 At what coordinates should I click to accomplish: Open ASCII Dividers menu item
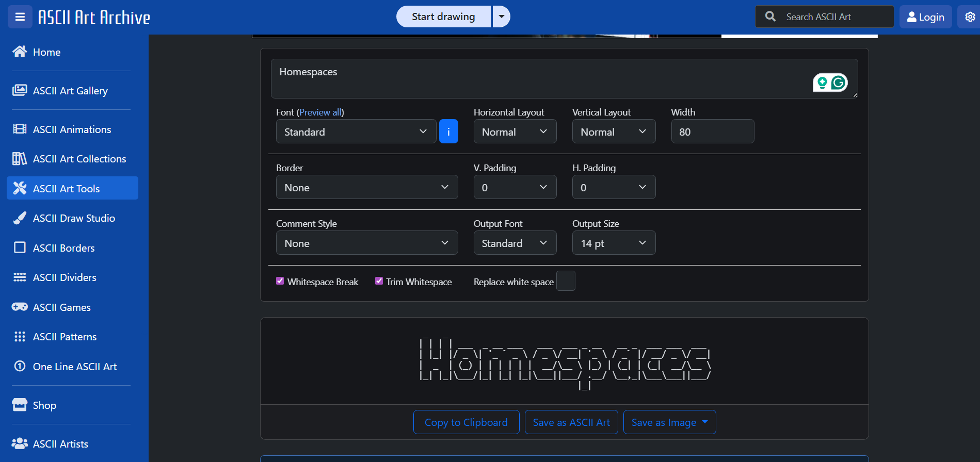[72, 277]
